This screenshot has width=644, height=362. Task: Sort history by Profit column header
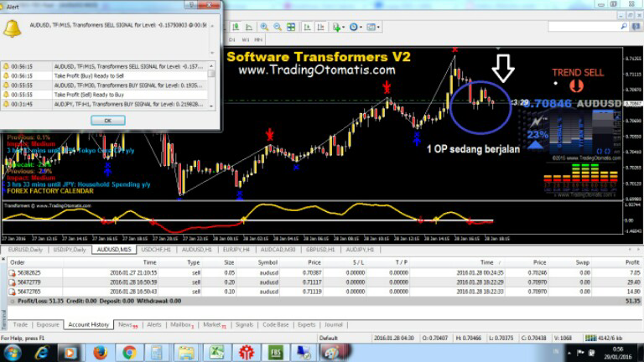(x=632, y=262)
